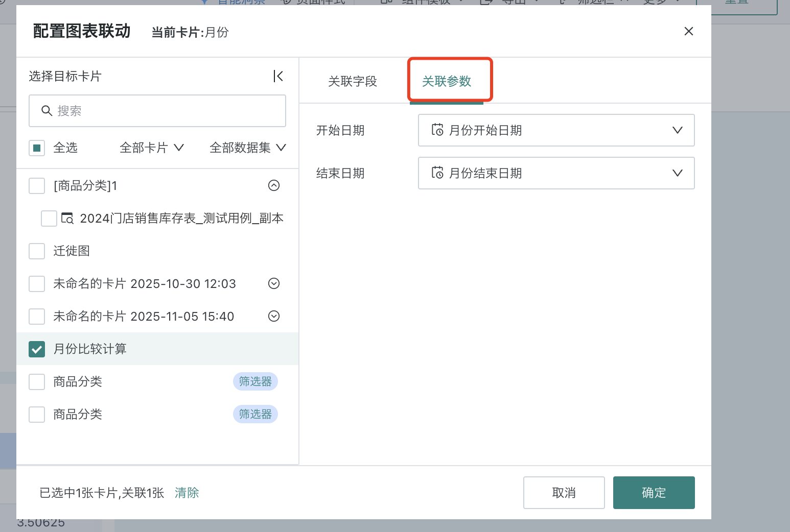Collapse the target card panel via the arrow icon
The image size is (790, 532).
278,76
